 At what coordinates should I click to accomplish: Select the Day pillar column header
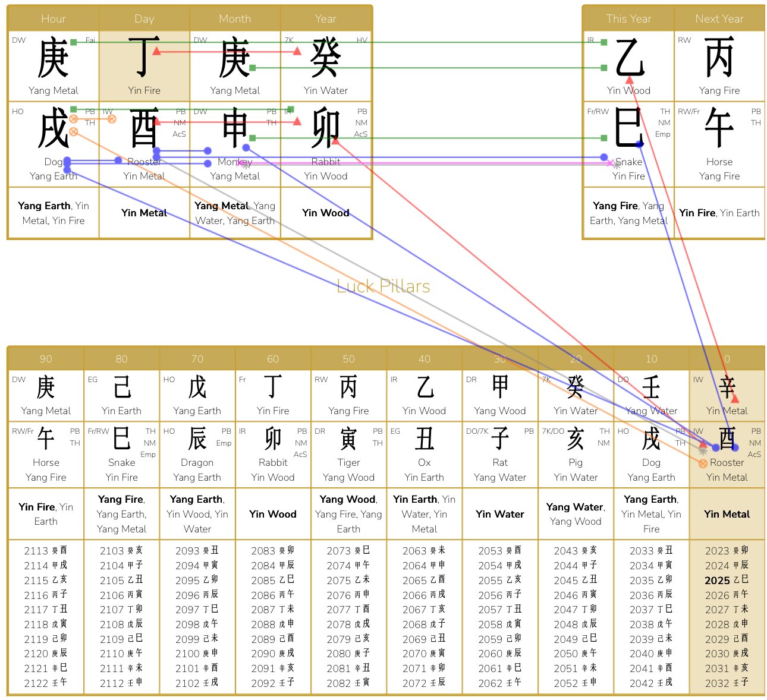144,18
